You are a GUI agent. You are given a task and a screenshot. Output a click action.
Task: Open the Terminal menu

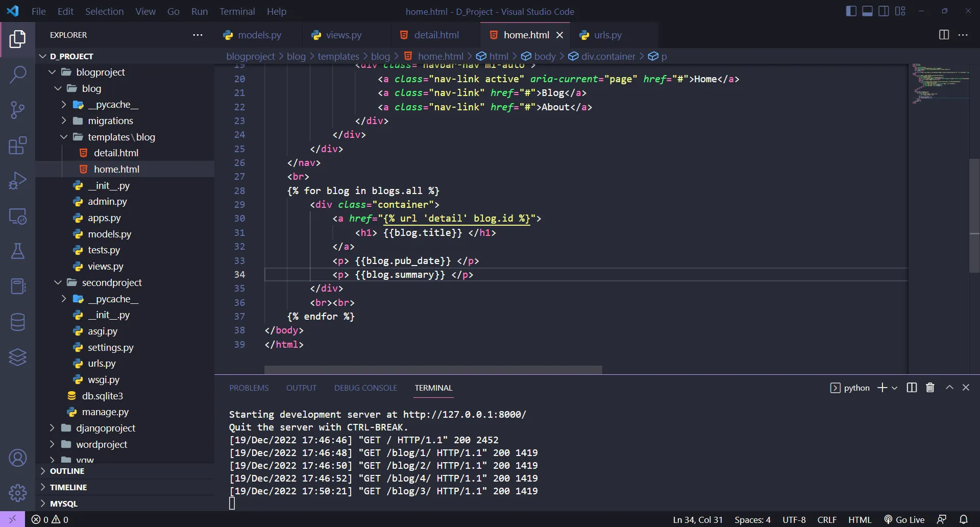237,11
